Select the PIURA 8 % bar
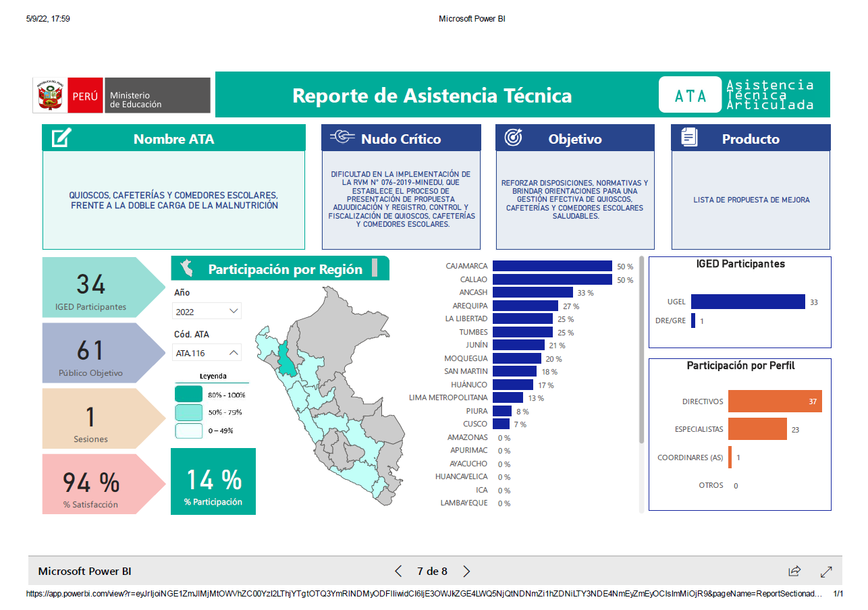 (502, 411)
